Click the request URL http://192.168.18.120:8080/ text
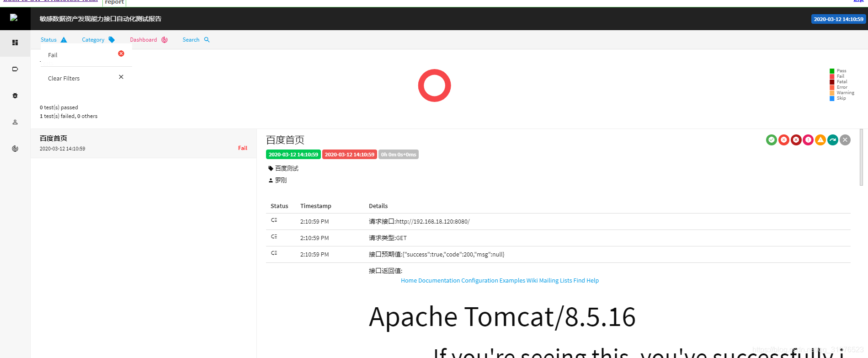This screenshot has height=358, width=868. click(433, 221)
